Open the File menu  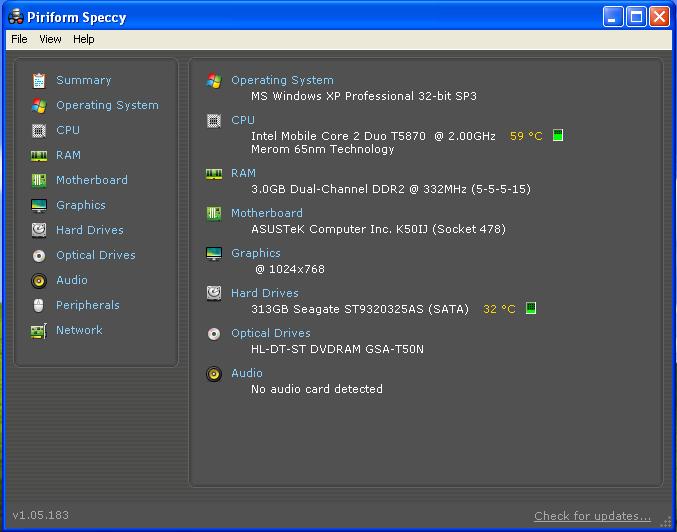click(x=19, y=39)
